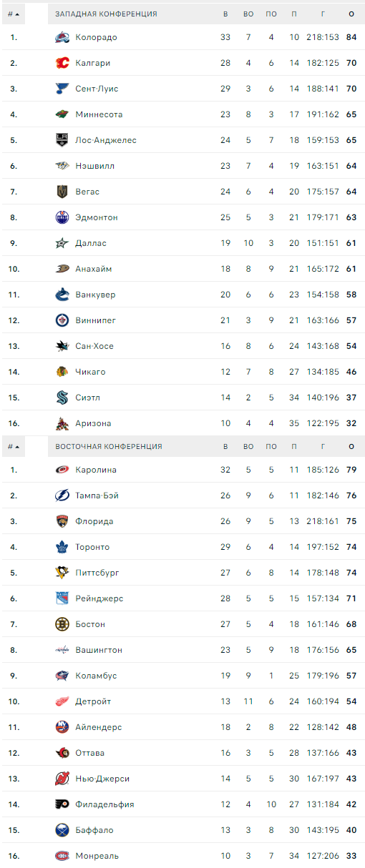Click the Эдмонтон team logo
Viewport: 365px width, 868px height.
pyautogui.click(x=63, y=217)
